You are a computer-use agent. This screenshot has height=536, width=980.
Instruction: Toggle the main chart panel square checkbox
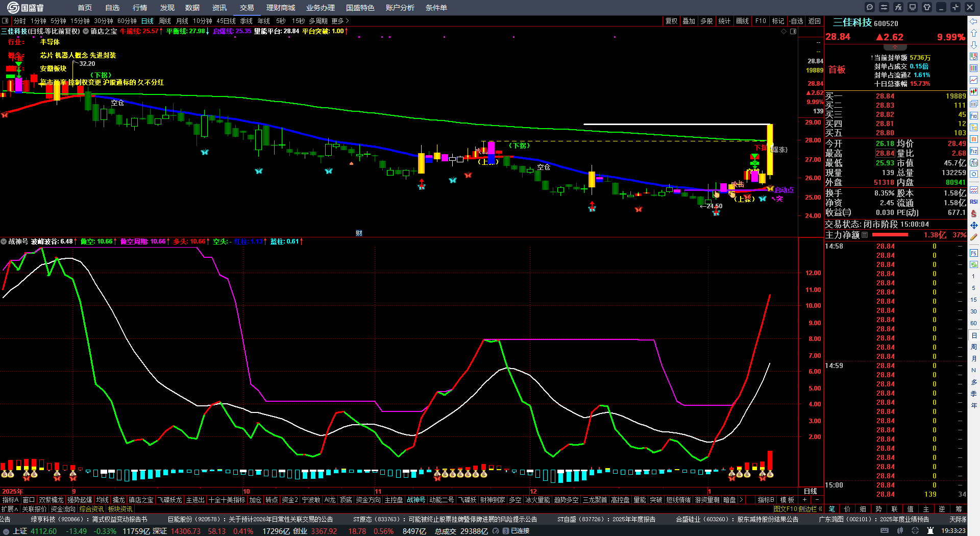point(5,21)
